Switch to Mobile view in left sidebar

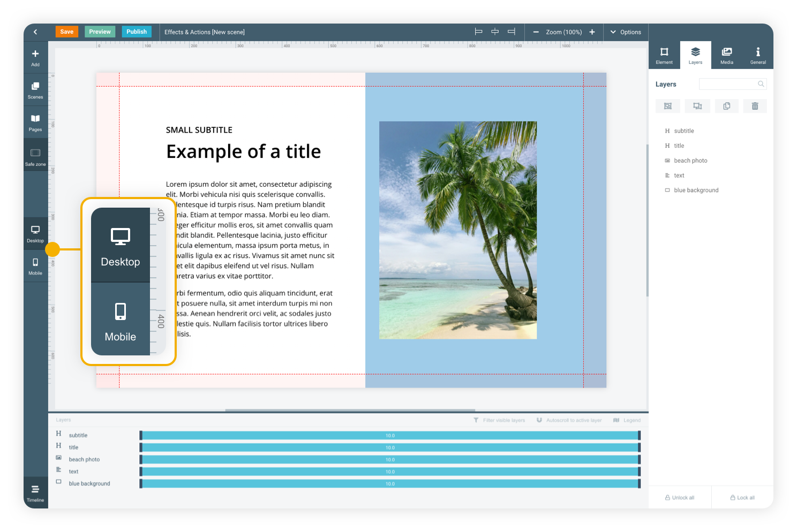[35, 265]
